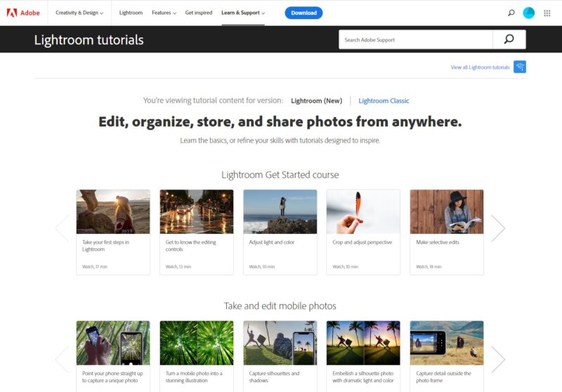Open the stunning illustration bamboo thumbnail
562x392 pixels.
(x=197, y=343)
